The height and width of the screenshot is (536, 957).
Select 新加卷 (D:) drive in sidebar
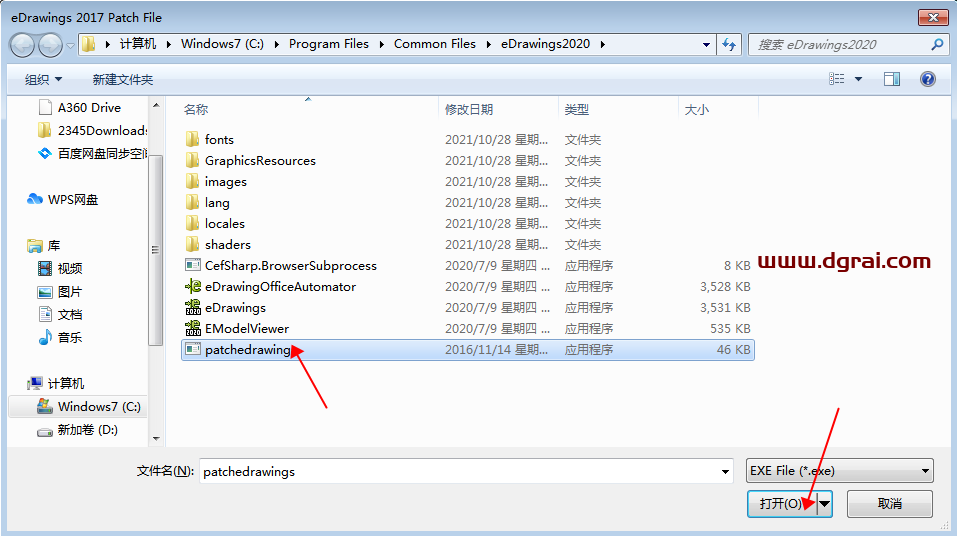(x=77, y=430)
